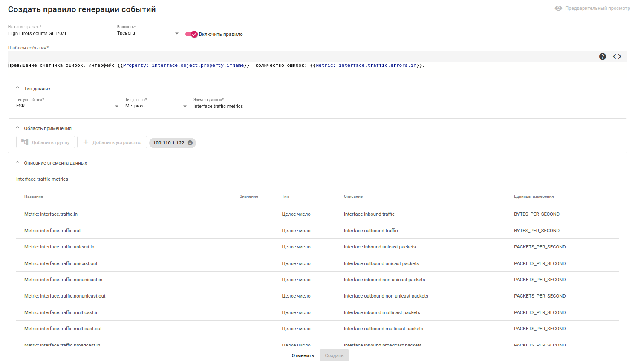Collapse the "Описание элемента данных" section
This screenshot has height=364, width=635.
point(17,162)
